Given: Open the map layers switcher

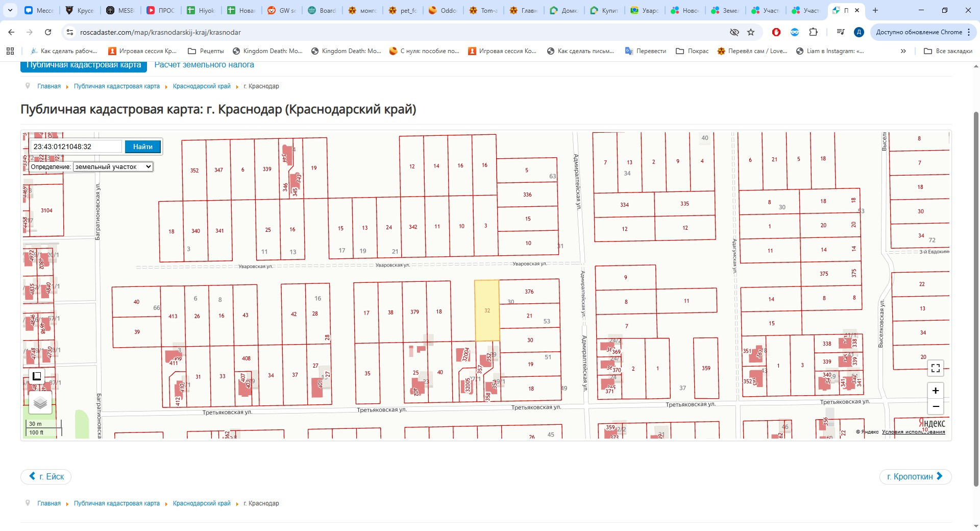Looking at the screenshot, I should [40, 403].
